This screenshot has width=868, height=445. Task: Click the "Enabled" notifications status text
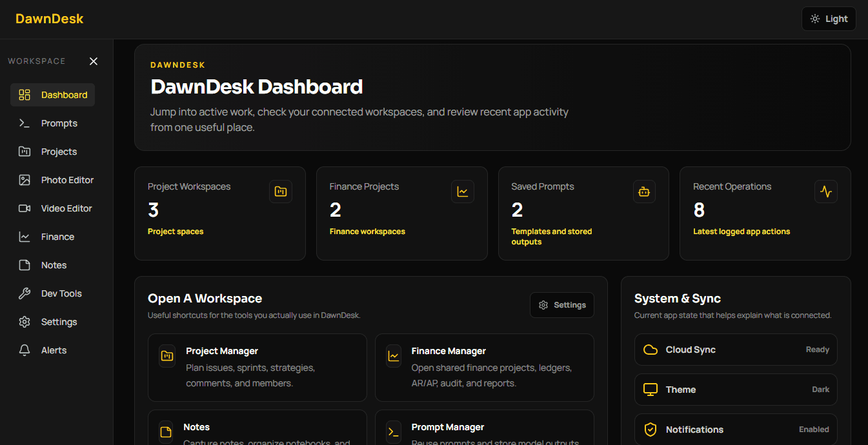pyautogui.click(x=814, y=430)
